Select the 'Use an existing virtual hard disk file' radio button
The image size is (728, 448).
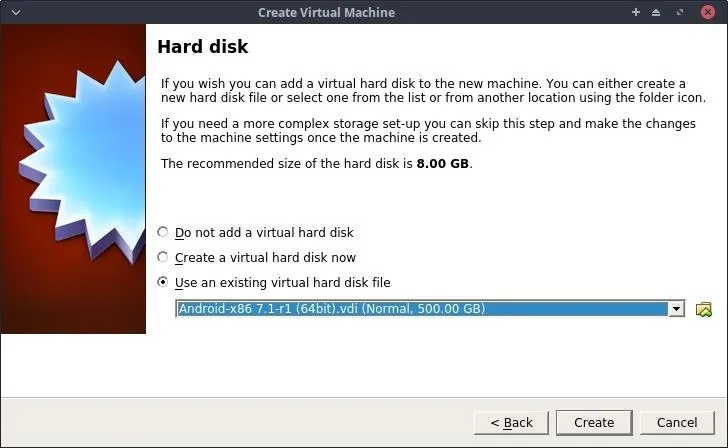coord(162,282)
